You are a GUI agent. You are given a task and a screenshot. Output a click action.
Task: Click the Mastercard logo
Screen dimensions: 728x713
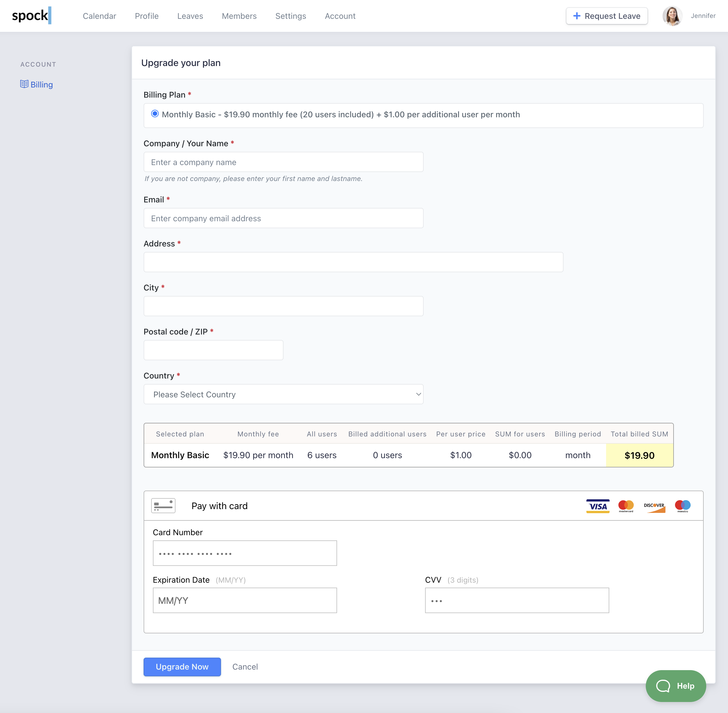pos(626,506)
